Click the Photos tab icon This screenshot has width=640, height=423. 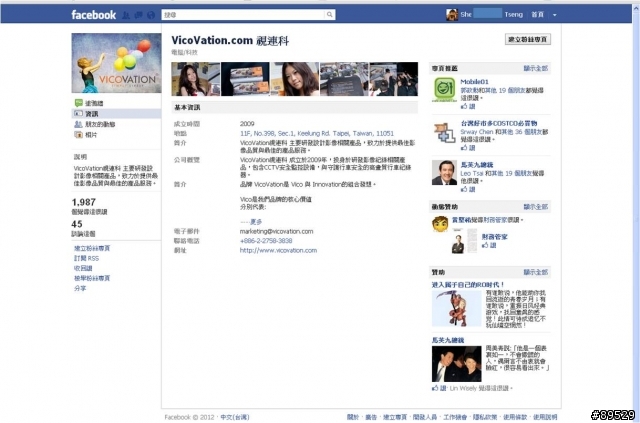click(x=78, y=134)
